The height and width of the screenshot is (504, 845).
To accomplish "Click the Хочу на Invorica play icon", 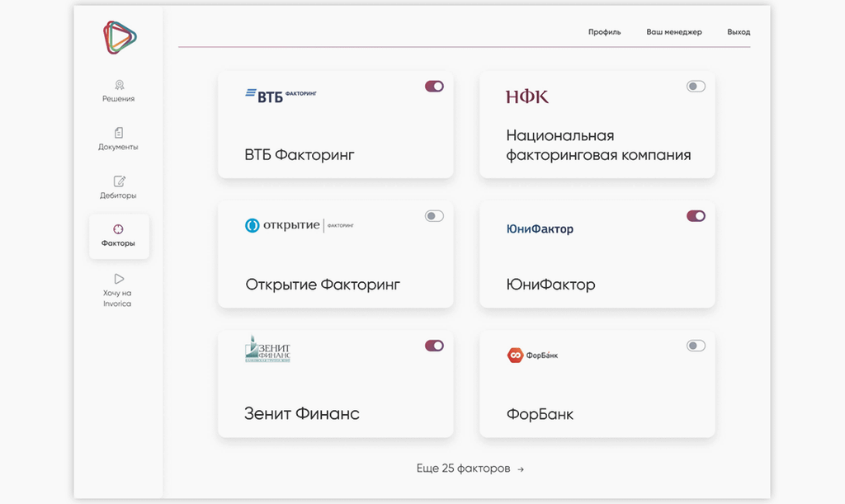I will pos(119,278).
